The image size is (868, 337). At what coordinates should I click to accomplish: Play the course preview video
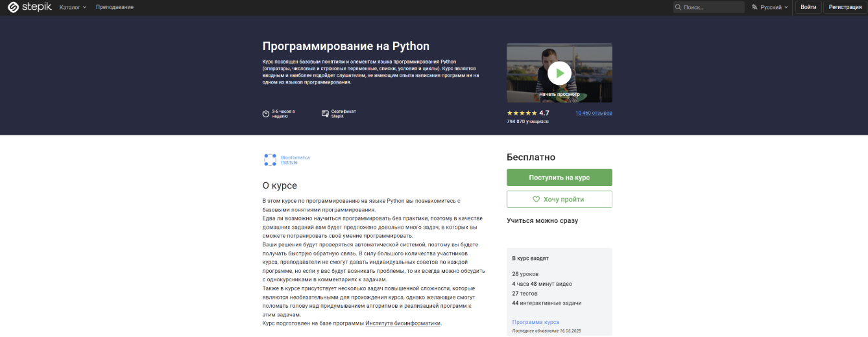(x=559, y=73)
